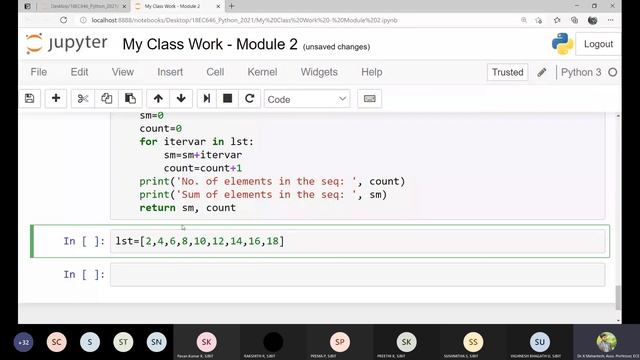Open the Help menu
The image size is (640, 360).
point(372,72)
